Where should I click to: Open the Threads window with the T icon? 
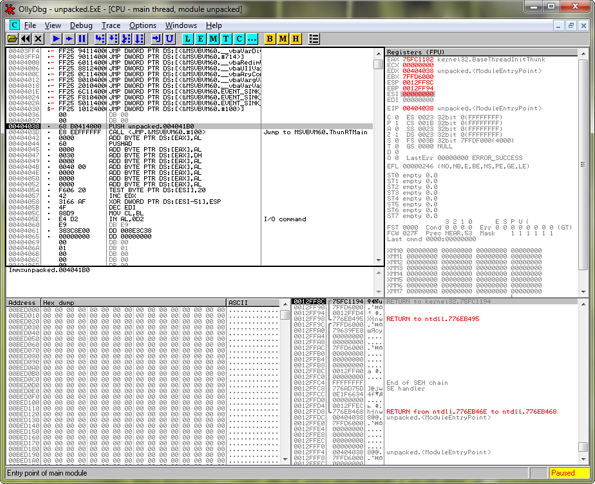point(226,39)
